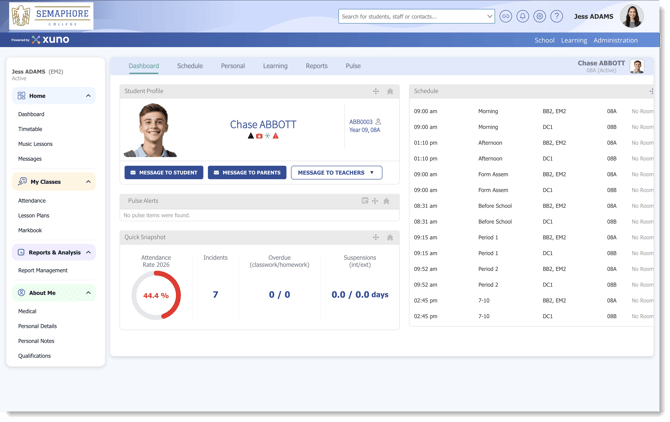This screenshot has width=670, height=422.
Task: Click the green asterisk icon under student name
Action: pos(267,136)
